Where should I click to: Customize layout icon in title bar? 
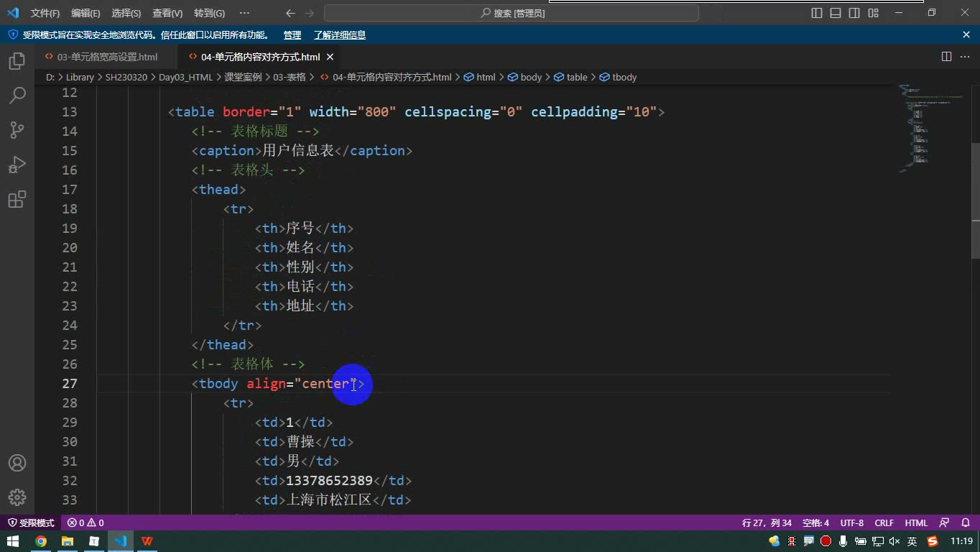coord(873,13)
